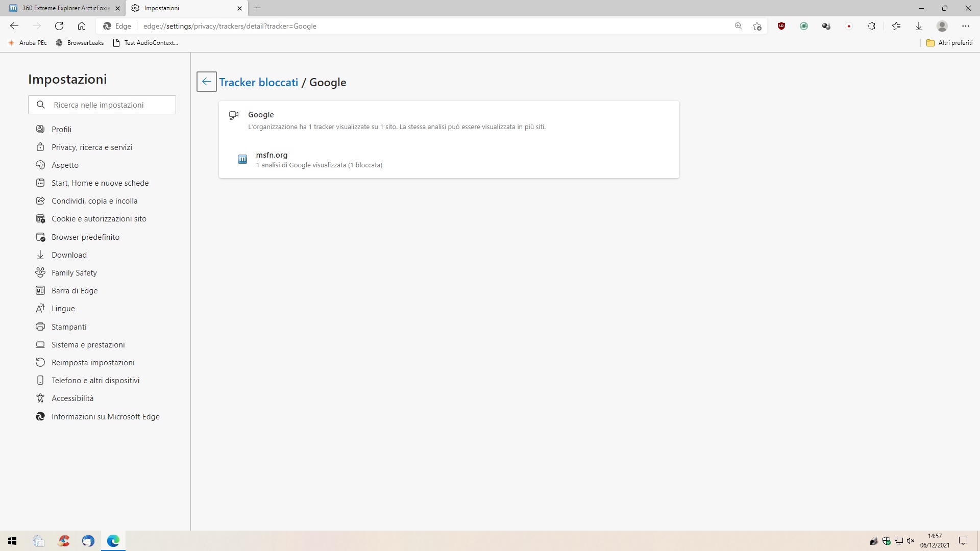The width and height of the screenshot is (980, 551).
Task: Click the msfn.org site favicon
Action: click(x=242, y=159)
